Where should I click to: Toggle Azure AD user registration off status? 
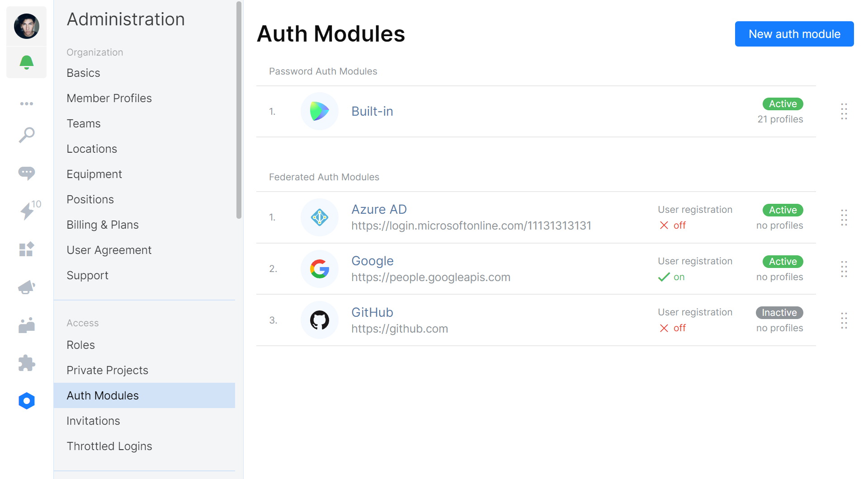[673, 225]
